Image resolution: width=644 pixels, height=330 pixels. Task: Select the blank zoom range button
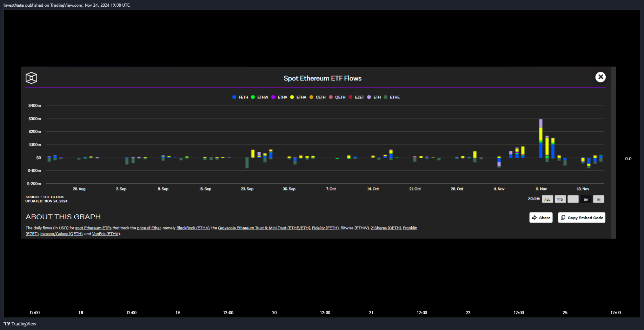coord(573,199)
